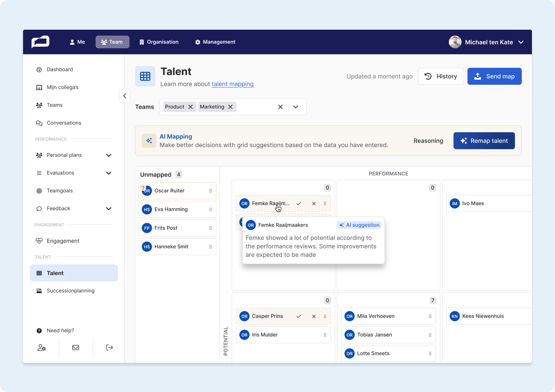This screenshot has width=555, height=392.
Task: Collapse the sidebar with the arrow button
Action: 125,96
